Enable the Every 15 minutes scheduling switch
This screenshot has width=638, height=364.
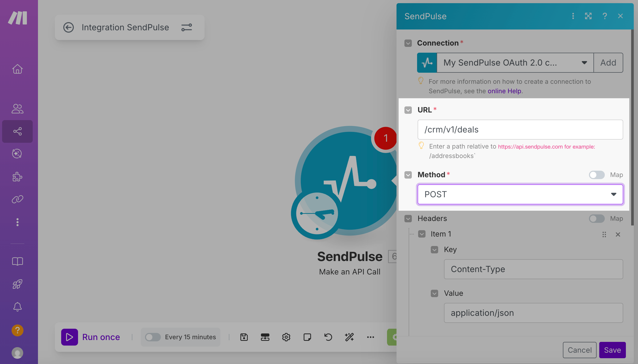pos(153,337)
